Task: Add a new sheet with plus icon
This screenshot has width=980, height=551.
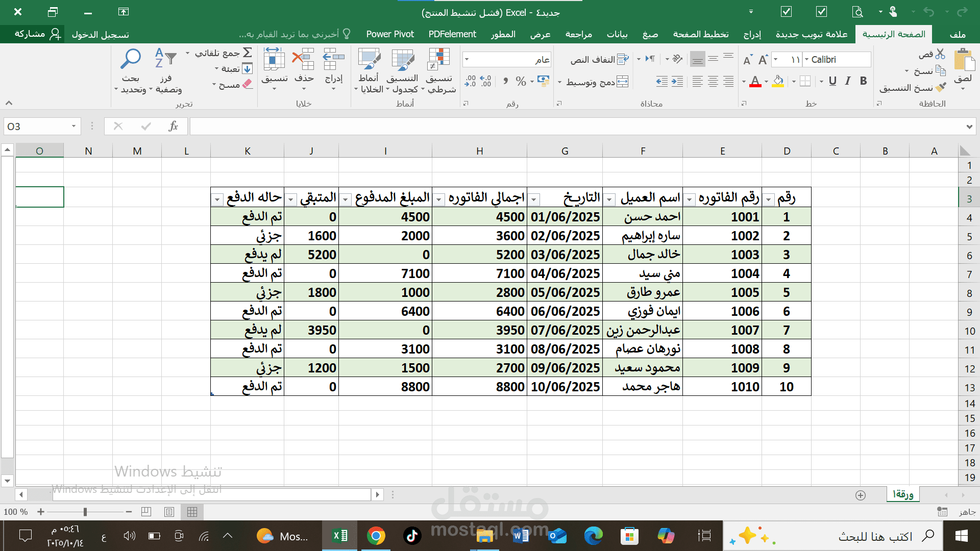Action: pos(861,495)
